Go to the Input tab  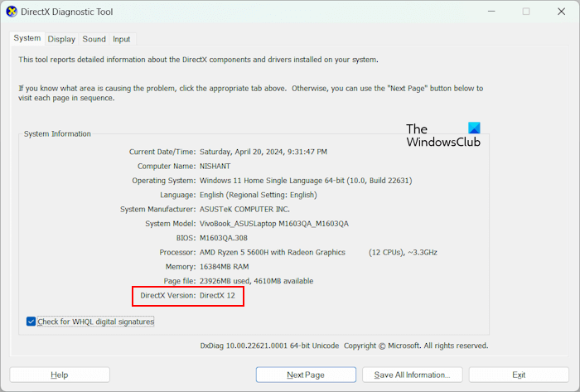pyautogui.click(x=122, y=39)
